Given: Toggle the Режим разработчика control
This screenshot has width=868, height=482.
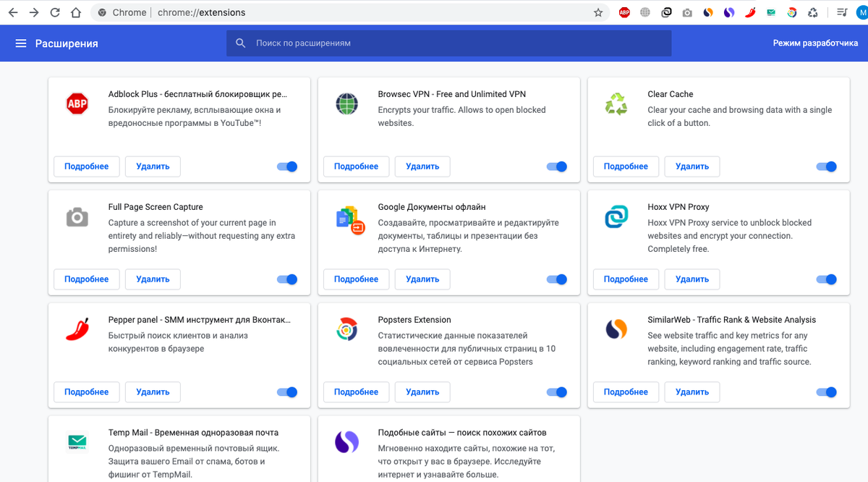Looking at the screenshot, I should coord(815,43).
